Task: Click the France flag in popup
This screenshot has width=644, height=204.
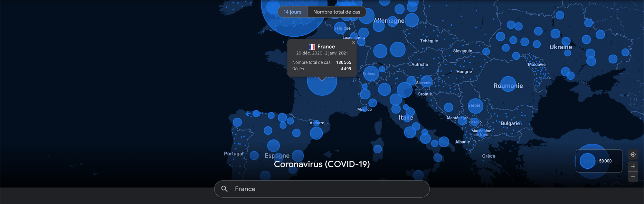Action: [312, 47]
